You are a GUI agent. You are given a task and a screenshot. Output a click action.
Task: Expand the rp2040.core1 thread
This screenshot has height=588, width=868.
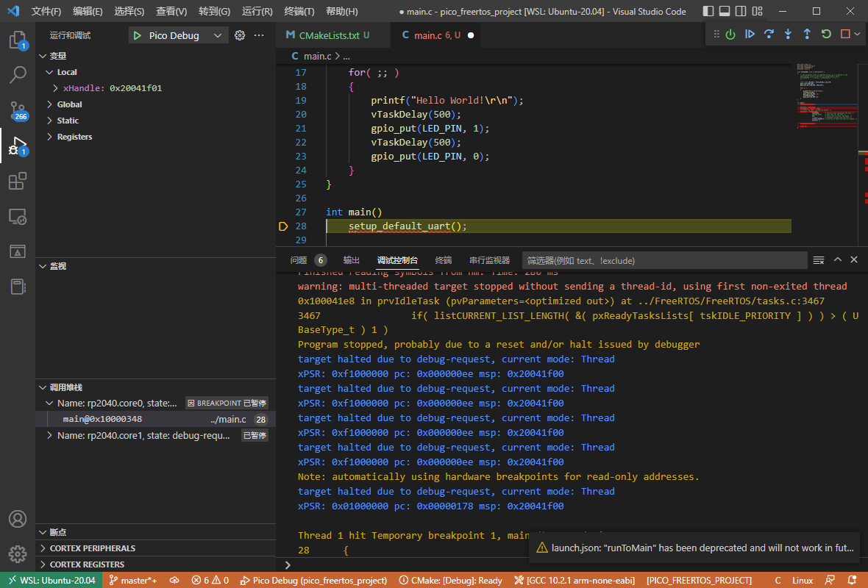click(x=49, y=435)
